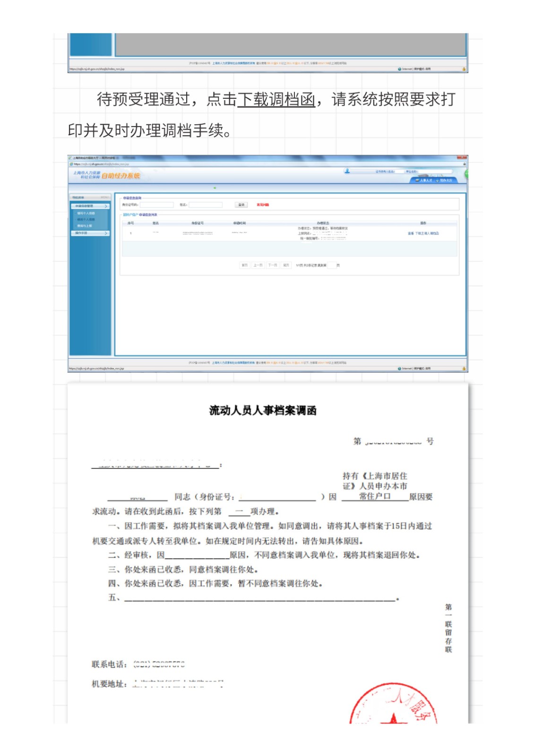
Task: Focus the 姓名 search input field
Action: 206,205
